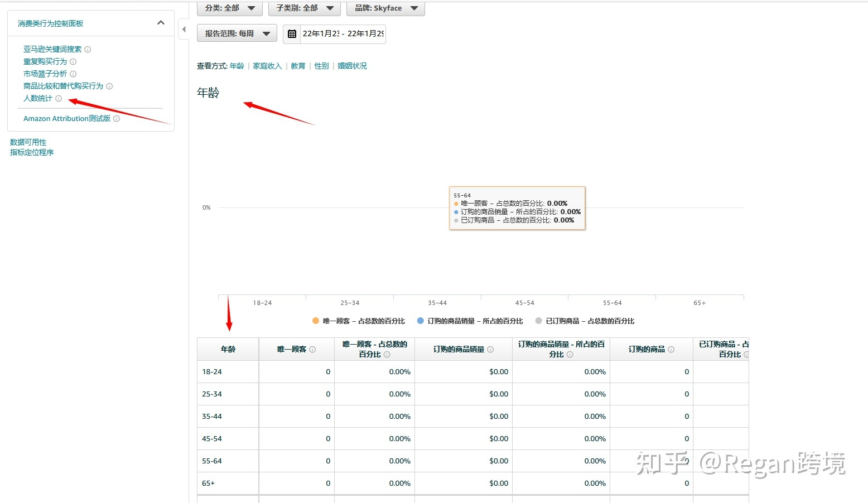This screenshot has height=503, width=868.
Task: Open the calendar icon in date field
Action: click(x=292, y=34)
